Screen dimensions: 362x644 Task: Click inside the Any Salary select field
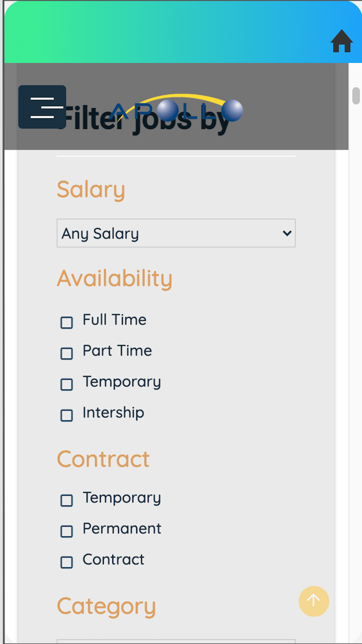(x=155, y=233)
